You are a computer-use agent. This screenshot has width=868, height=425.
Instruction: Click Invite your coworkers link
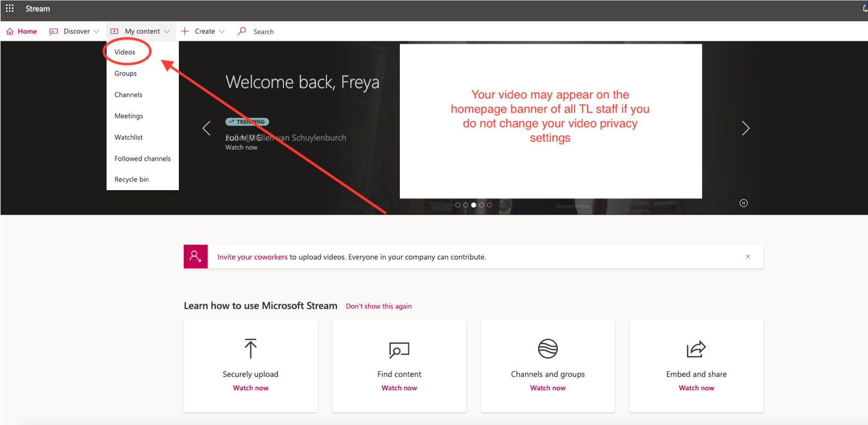252,257
